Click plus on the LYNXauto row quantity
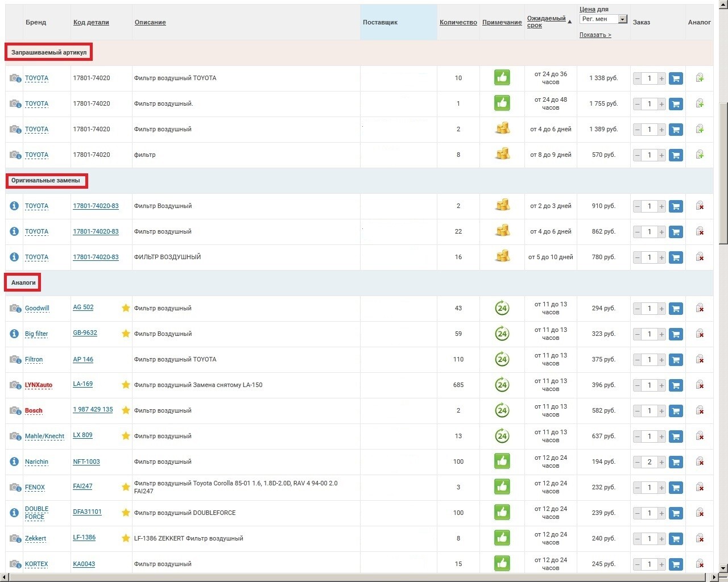The height and width of the screenshot is (582, 728). [661, 385]
